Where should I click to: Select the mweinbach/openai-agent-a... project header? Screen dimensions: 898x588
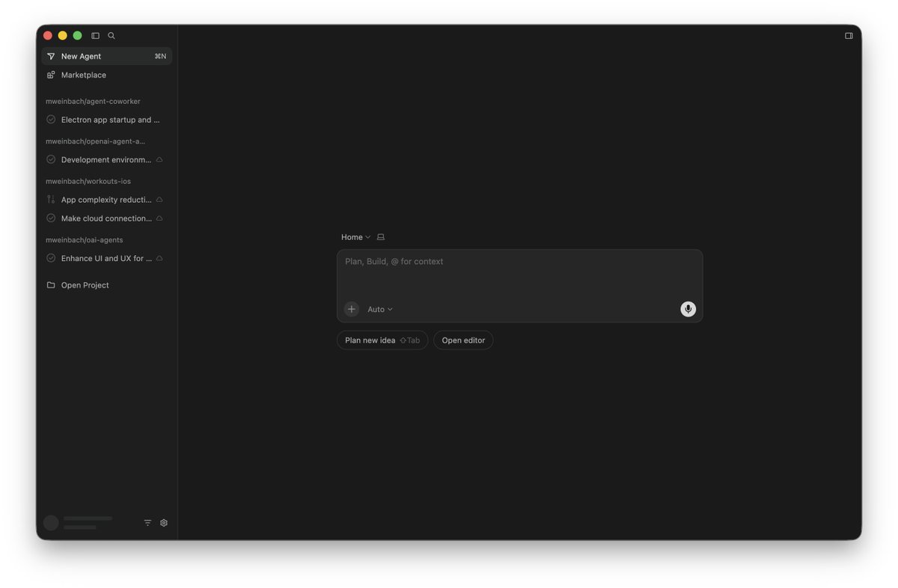click(95, 141)
